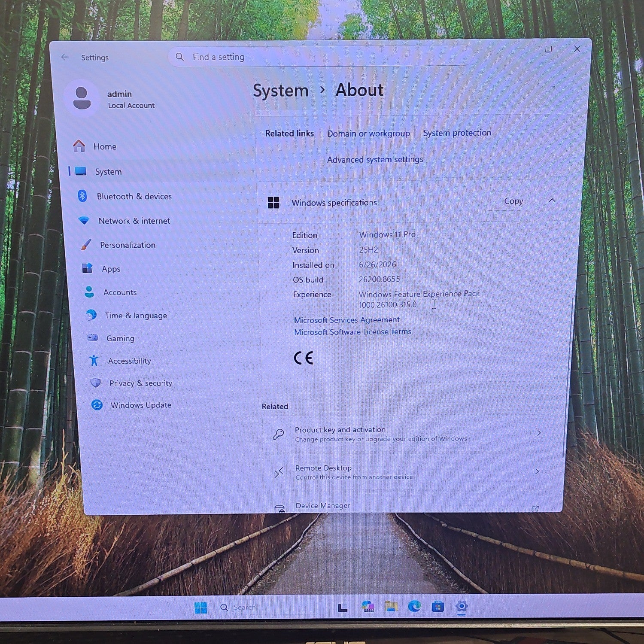
Task: Open Advanced system settings link
Action: point(375,159)
